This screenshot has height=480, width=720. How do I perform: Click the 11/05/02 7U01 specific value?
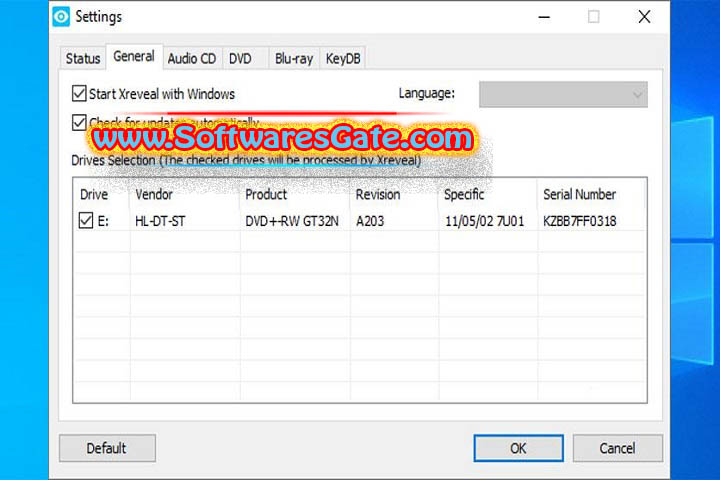pos(484,221)
